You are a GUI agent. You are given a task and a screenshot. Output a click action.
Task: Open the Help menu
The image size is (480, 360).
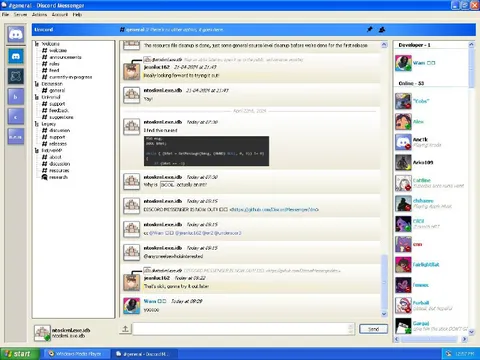point(77,14)
